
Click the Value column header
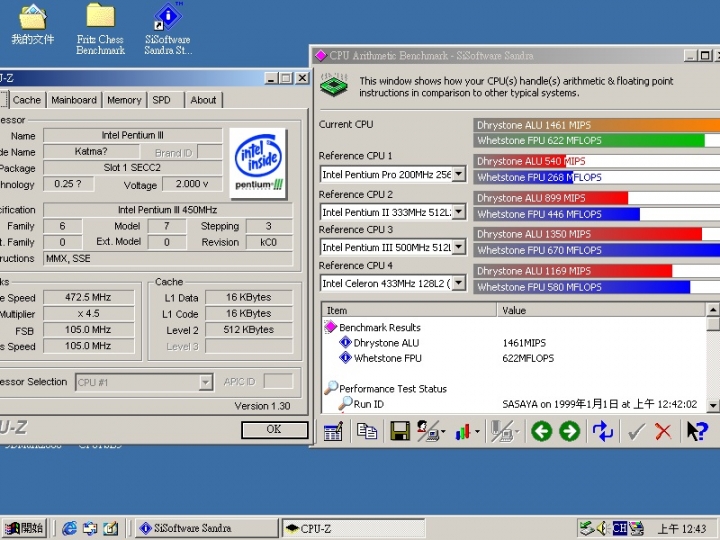(602, 310)
